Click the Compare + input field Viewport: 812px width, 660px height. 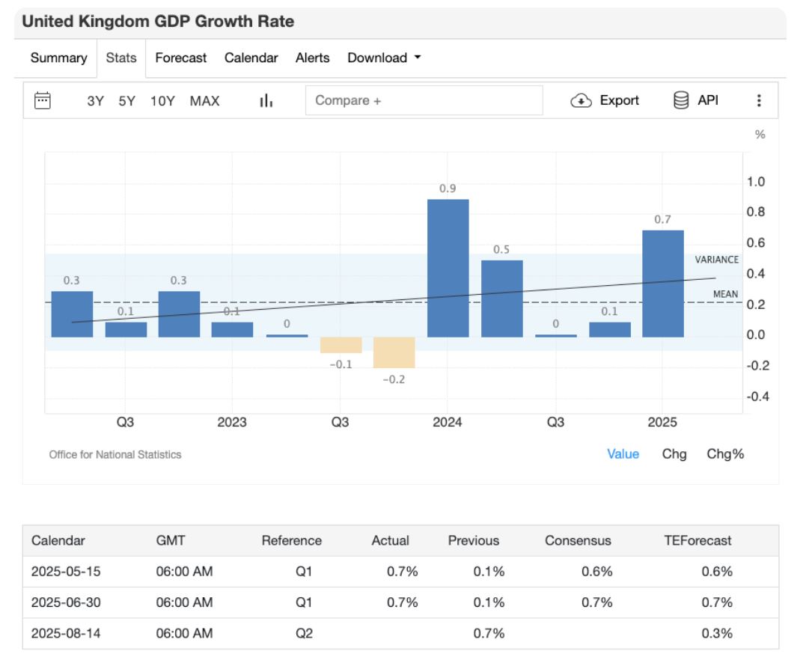pos(424,100)
